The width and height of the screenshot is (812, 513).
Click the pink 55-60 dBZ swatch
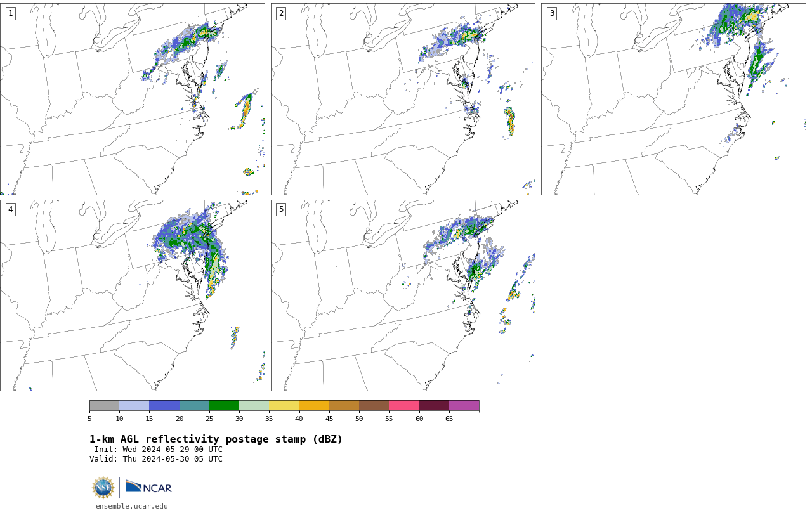tap(404, 406)
